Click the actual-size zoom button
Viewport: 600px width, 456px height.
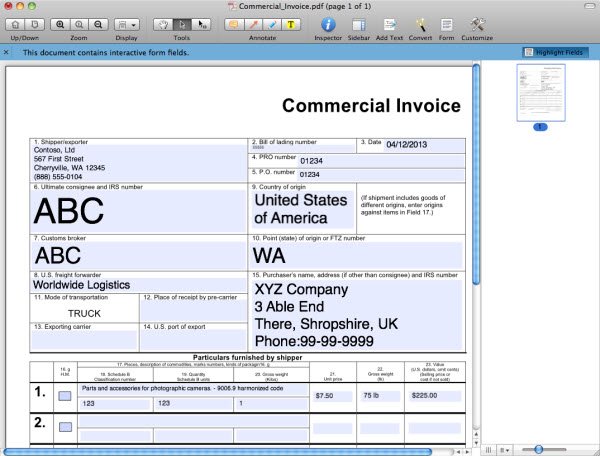coord(79,24)
